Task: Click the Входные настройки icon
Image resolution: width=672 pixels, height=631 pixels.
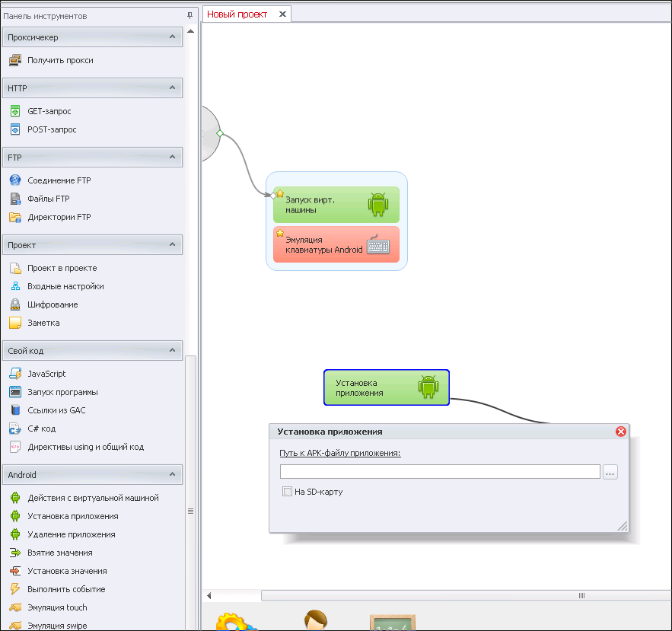Action: [x=15, y=286]
